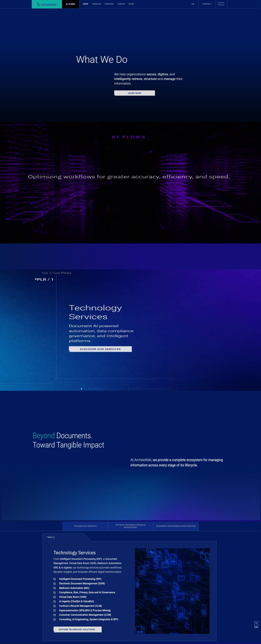Switch to Document Processing & Digitization tab
This screenshot has width=261, height=644.
click(176, 526)
